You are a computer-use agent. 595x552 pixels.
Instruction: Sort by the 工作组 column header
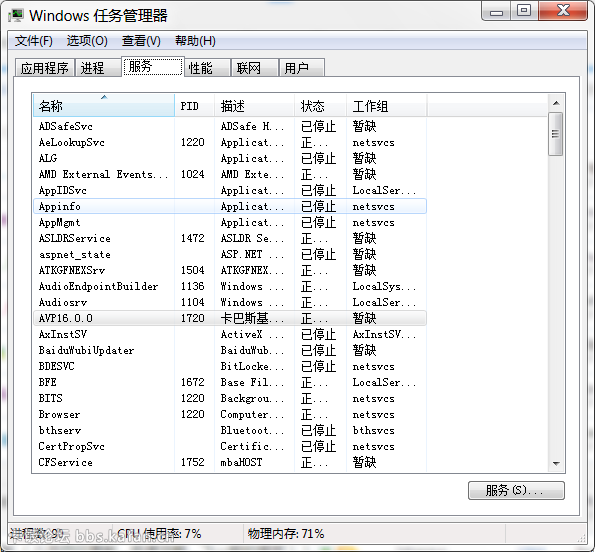tap(387, 105)
